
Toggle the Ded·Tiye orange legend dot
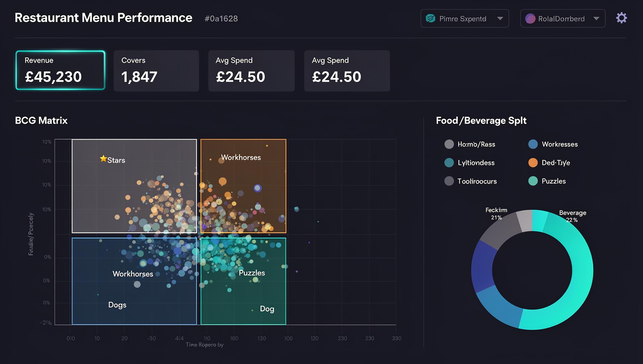[x=533, y=163]
